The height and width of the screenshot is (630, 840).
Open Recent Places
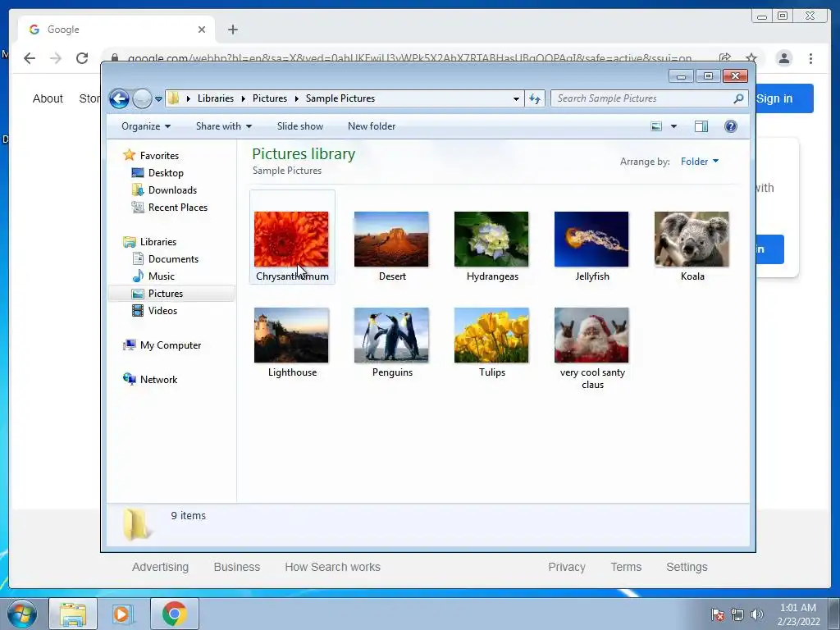click(x=177, y=208)
